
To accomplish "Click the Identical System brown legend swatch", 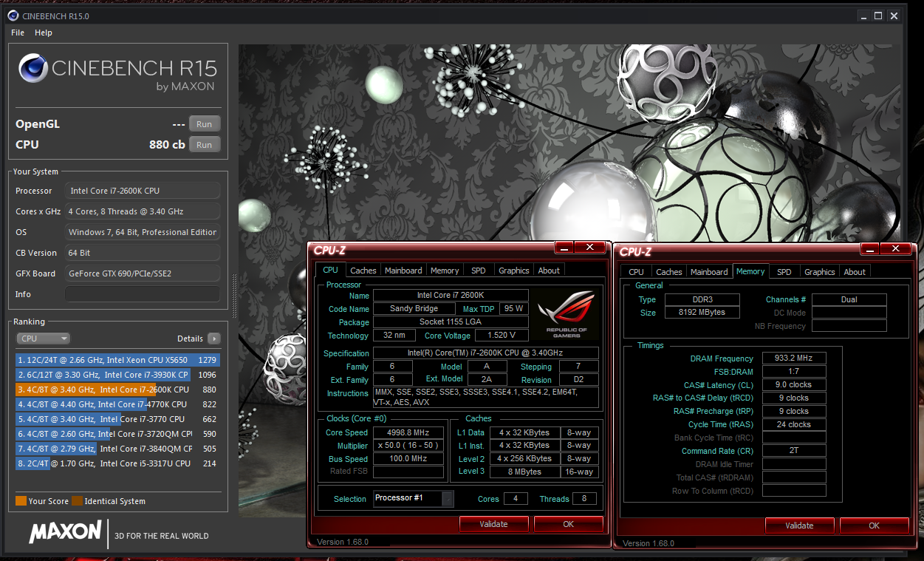I will (77, 501).
